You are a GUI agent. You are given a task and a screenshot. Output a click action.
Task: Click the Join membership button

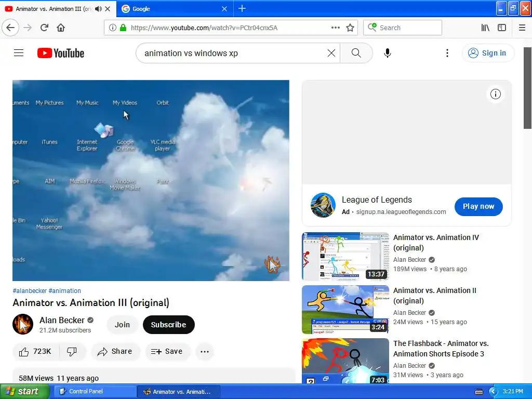pyautogui.click(x=122, y=325)
